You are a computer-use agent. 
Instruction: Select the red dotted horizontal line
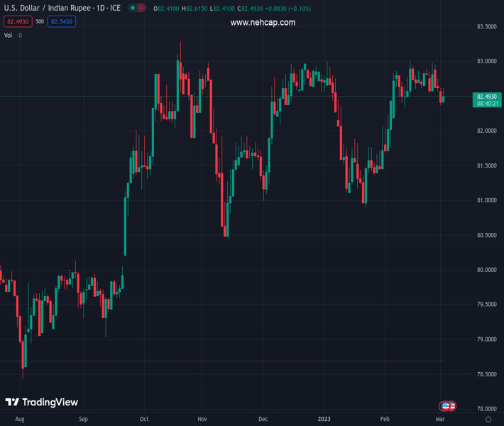[x=213, y=361]
